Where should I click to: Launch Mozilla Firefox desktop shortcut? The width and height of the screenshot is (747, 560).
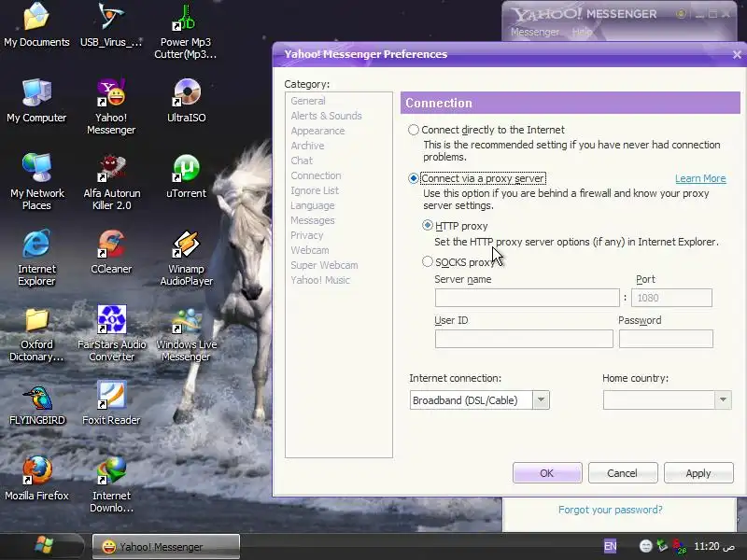click(x=36, y=479)
